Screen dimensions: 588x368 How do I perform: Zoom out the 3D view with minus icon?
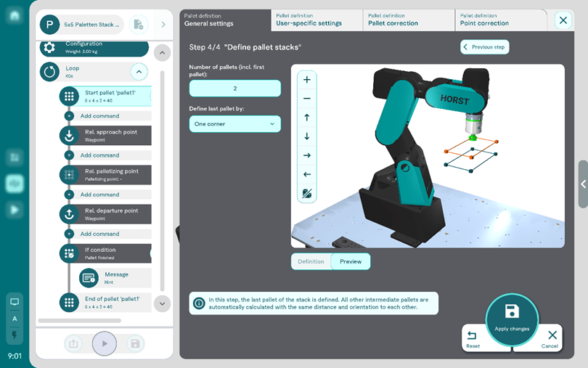tap(307, 99)
